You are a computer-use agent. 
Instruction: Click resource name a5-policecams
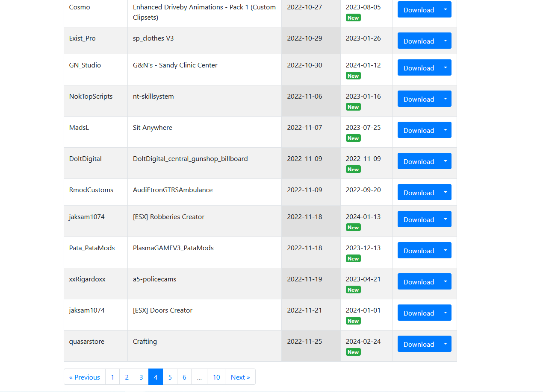[x=155, y=279]
